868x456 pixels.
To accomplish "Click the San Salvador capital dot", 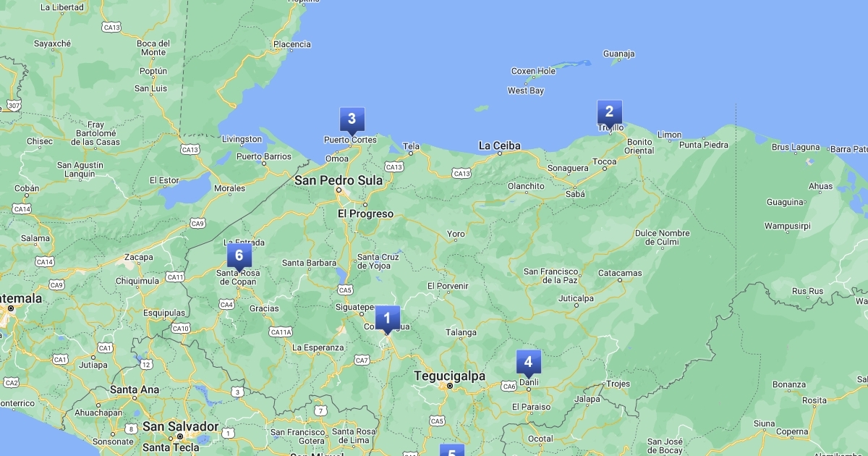I will click(180, 436).
